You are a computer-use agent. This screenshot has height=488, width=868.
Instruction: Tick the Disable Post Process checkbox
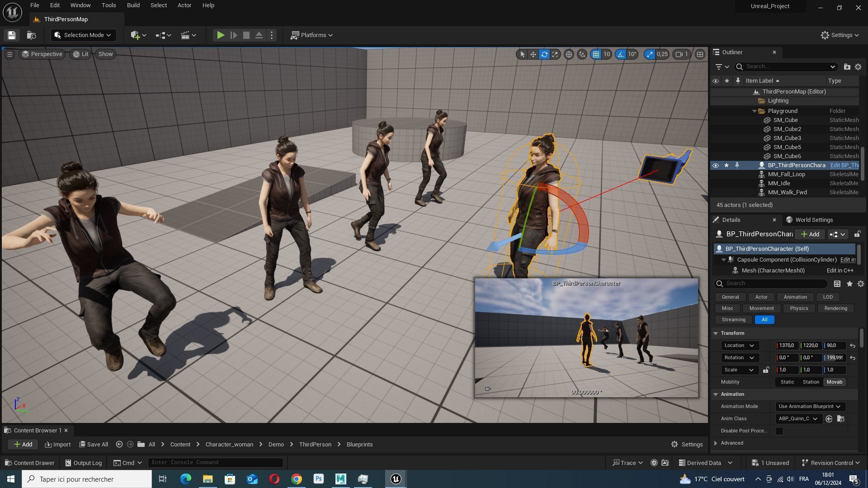click(779, 431)
